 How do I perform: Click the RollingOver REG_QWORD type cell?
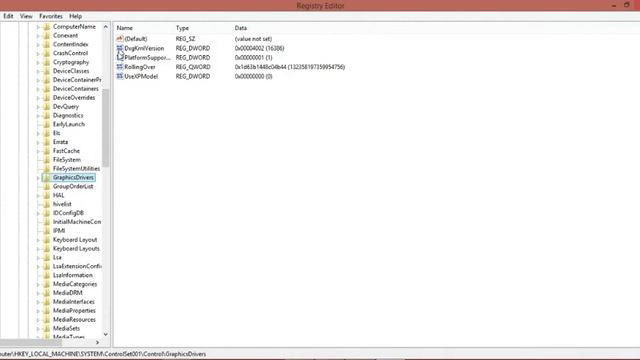click(x=193, y=67)
